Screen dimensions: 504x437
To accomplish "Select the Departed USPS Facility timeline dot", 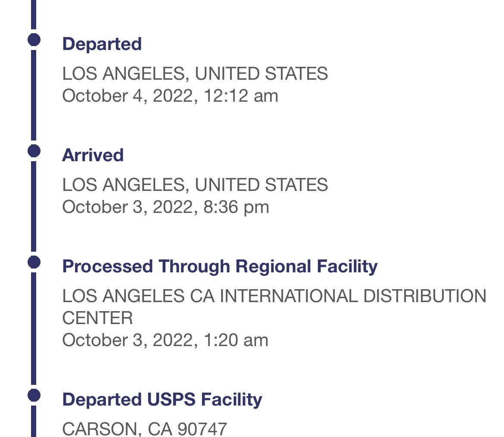I will coord(34,395).
